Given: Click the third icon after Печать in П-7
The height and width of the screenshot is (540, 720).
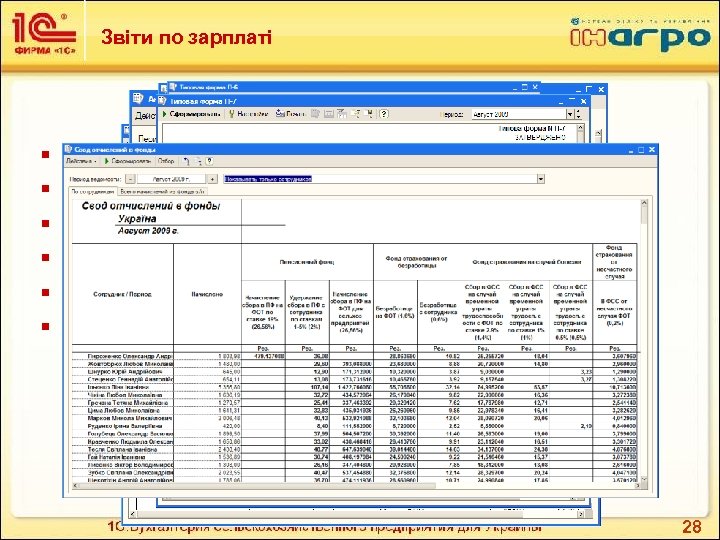Looking at the screenshot, I should pos(342,114).
